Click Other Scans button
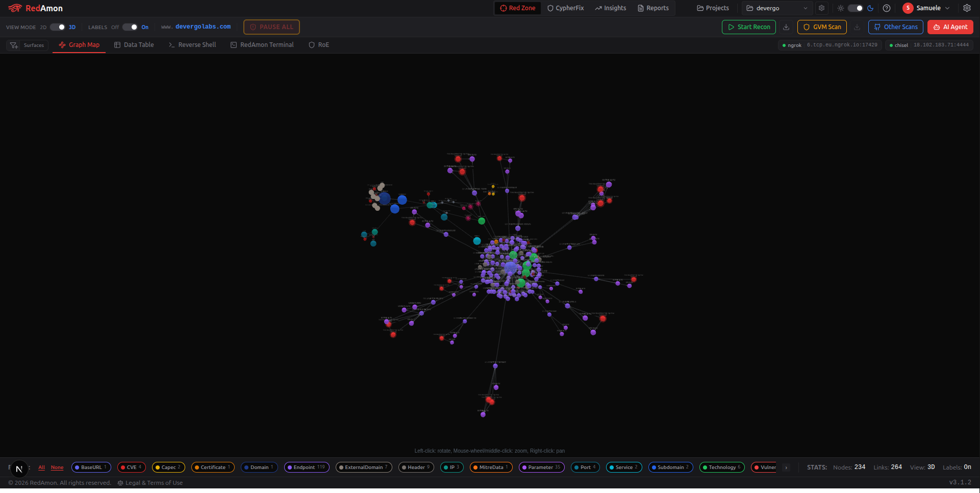The image size is (980, 493). [896, 27]
